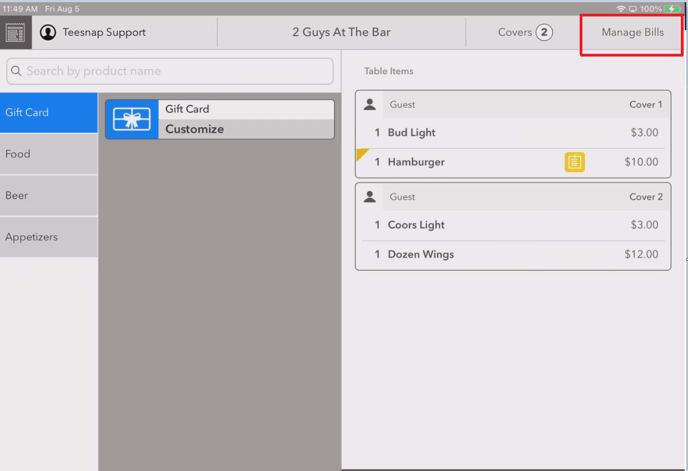Click the $3.00 Coors Light price
Viewport: 688px width, 471px height.
click(644, 225)
